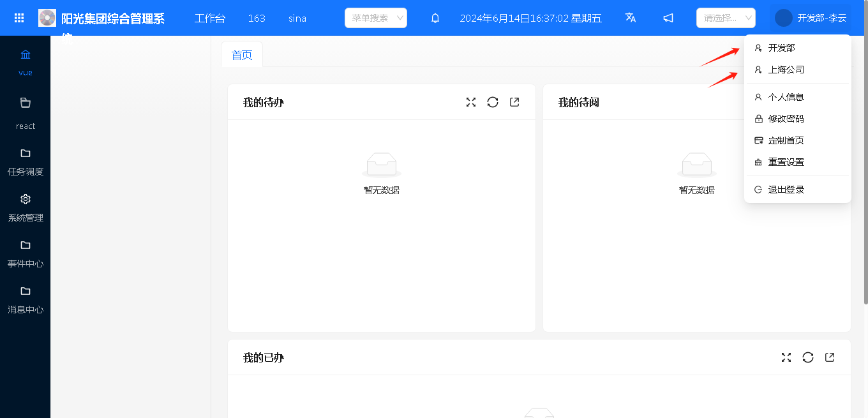Open 任务调度 in the sidebar

(x=26, y=161)
